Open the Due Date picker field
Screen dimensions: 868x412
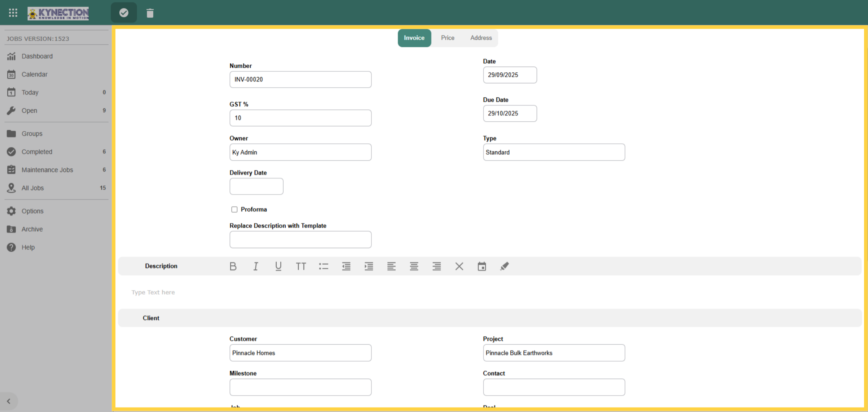coord(510,113)
